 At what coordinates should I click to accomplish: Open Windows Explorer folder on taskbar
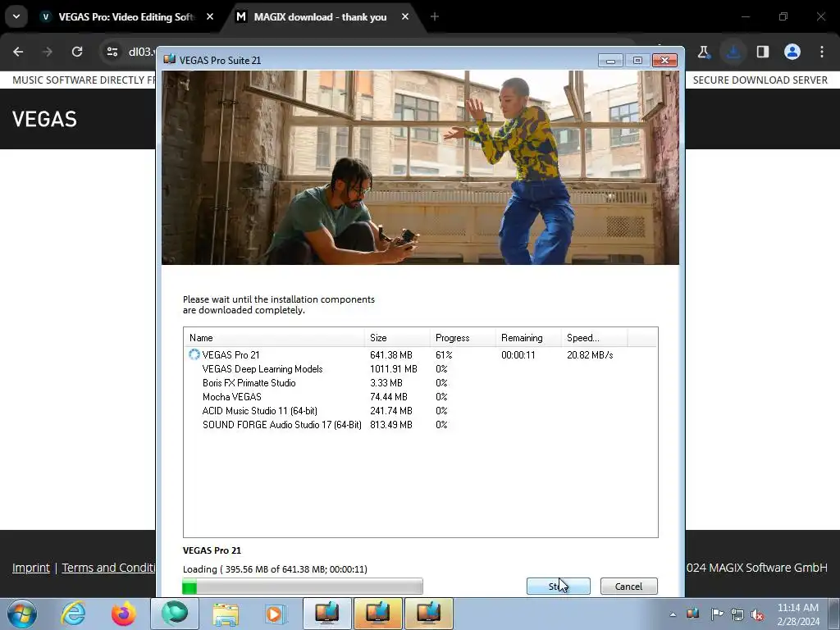(226, 614)
